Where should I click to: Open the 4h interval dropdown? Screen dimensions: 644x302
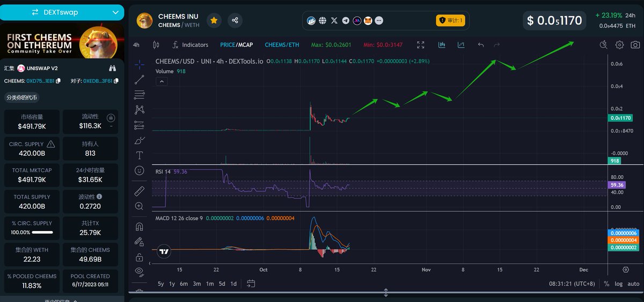point(136,45)
